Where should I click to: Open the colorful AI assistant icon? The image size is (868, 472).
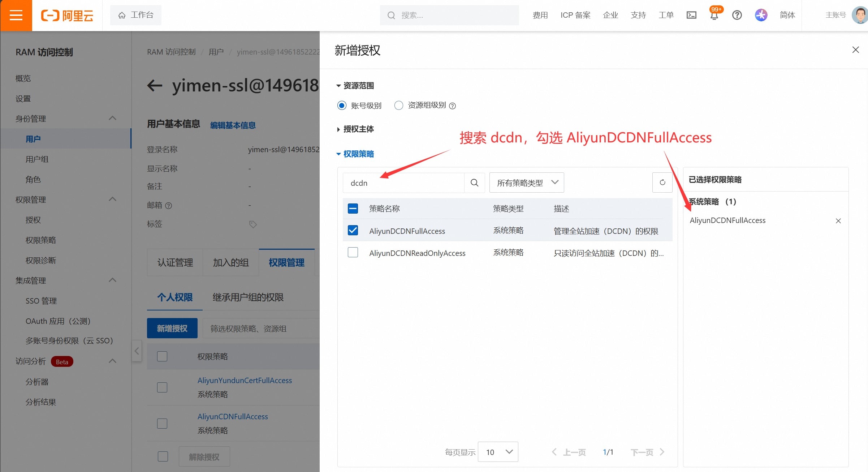pyautogui.click(x=761, y=15)
